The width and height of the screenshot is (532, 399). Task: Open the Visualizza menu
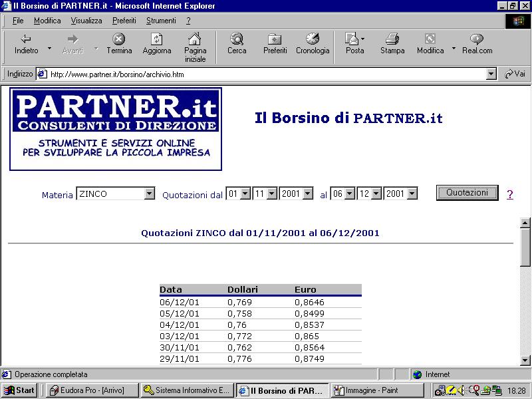[x=86, y=21]
